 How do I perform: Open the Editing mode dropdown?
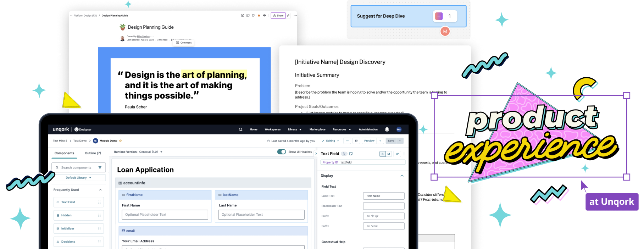[x=330, y=141]
